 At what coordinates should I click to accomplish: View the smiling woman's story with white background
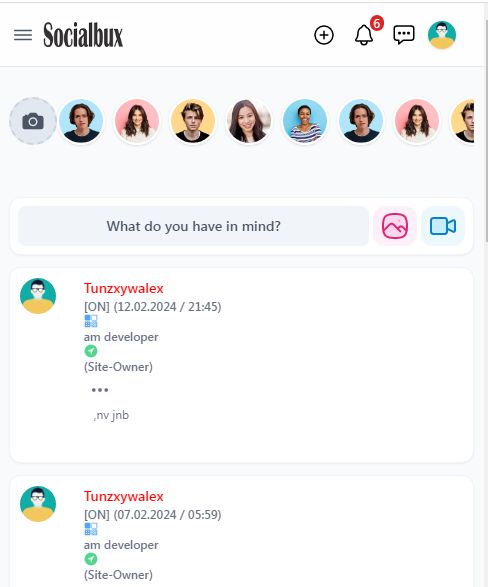click(x=249, y=121)
